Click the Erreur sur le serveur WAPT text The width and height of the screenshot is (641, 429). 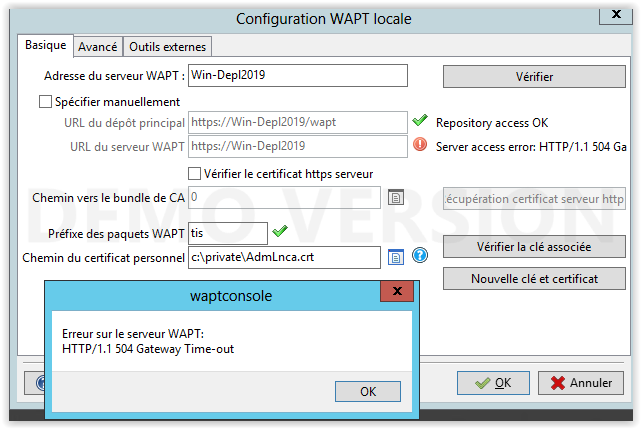point(133,334)
